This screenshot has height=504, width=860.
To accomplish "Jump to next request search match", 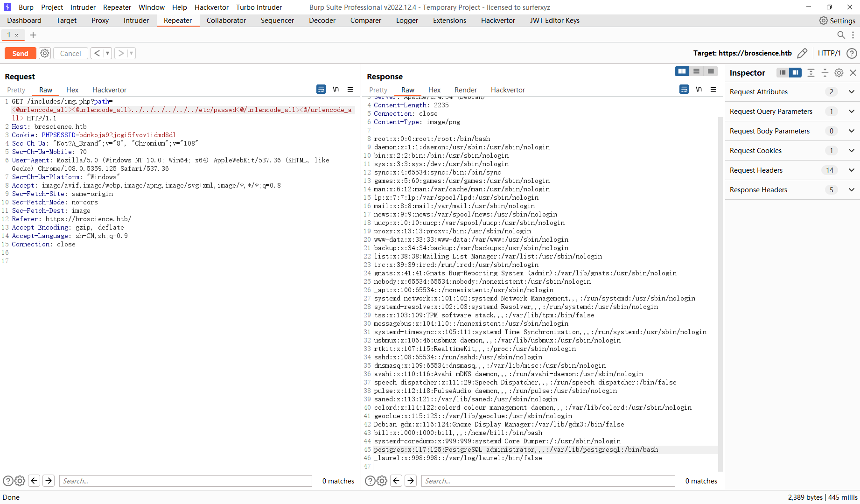I will coord(49,481).
